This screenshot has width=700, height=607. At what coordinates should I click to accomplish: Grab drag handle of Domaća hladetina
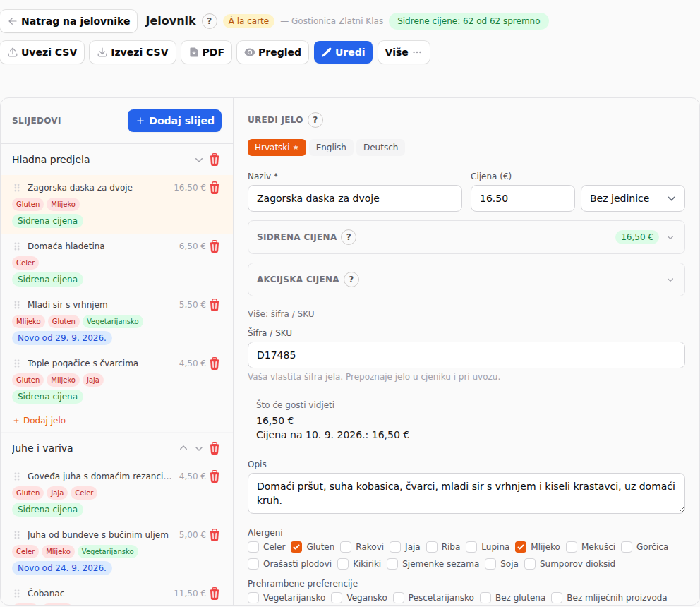click(x=17, y=246)
